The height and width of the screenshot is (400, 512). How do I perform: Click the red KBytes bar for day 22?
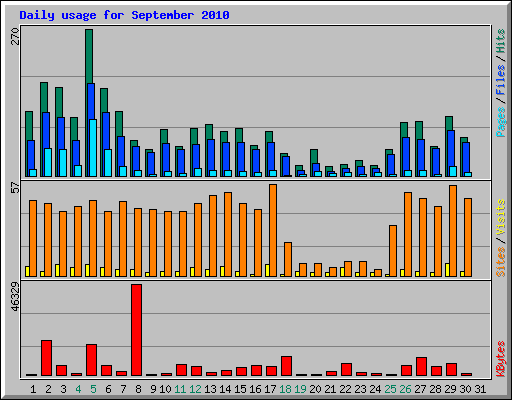[346, 369]
